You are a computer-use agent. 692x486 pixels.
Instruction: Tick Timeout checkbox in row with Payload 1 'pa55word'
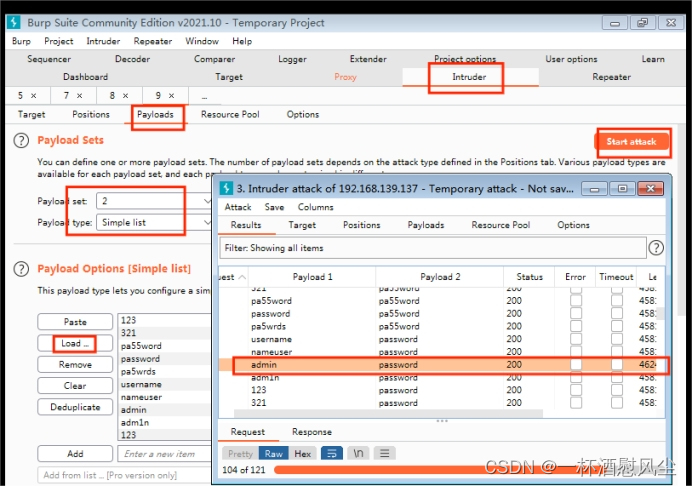pyautogui.click(x=617, y=301)
